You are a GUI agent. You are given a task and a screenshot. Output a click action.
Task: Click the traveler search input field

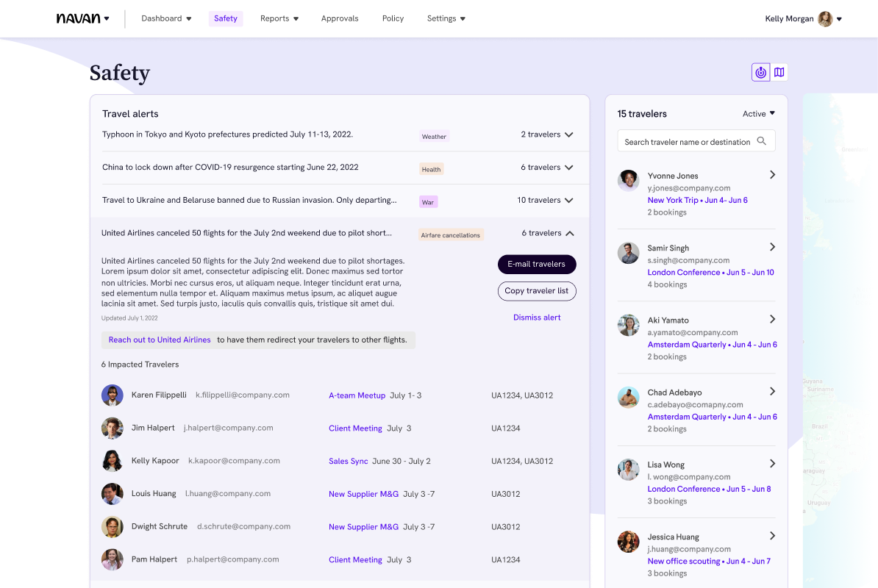point(686,142)
